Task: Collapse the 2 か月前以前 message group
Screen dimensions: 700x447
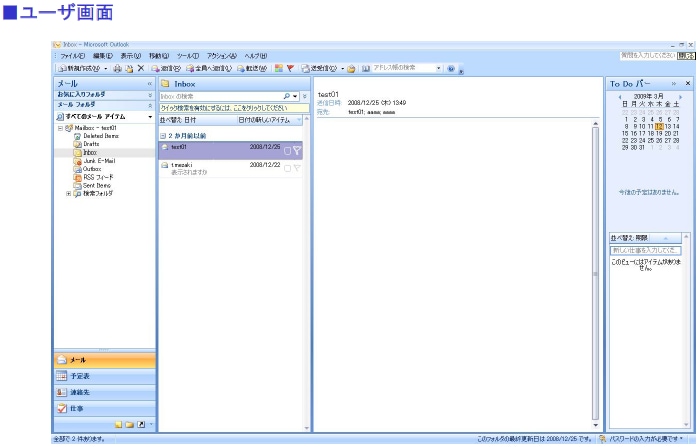Action: [x=163, y=136]
